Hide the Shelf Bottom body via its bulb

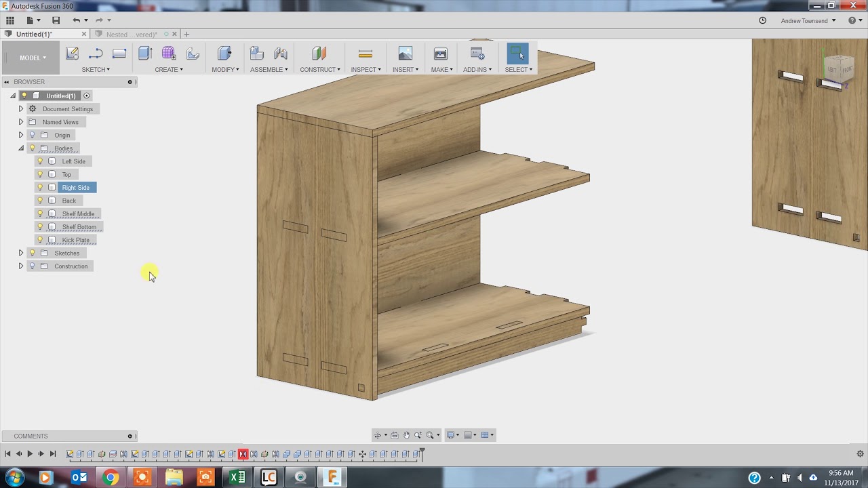click(40, 226)
